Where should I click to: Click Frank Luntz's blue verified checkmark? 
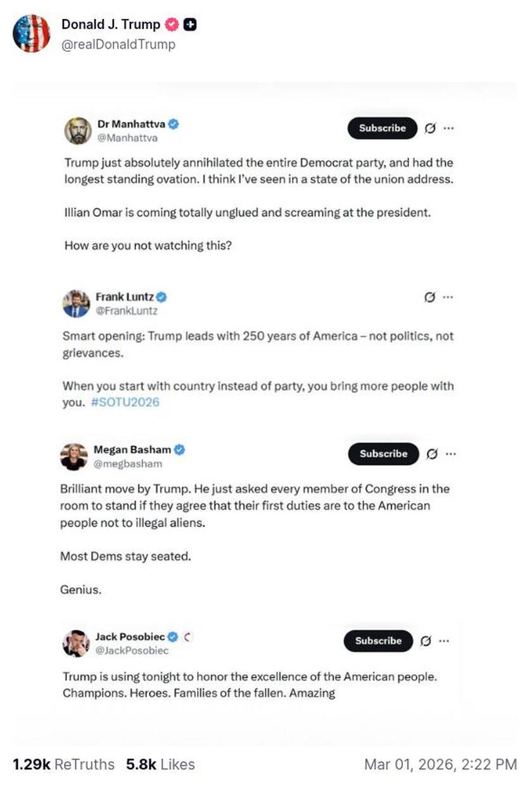coord(162,296)
